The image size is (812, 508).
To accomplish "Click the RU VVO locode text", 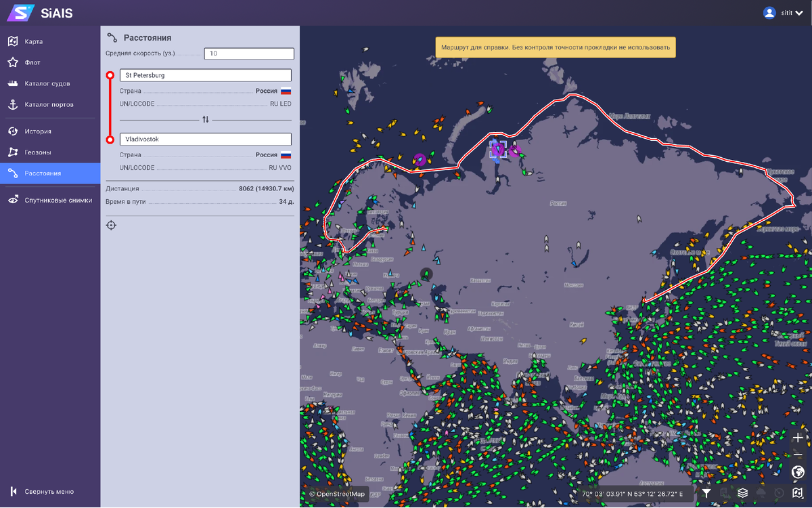I will click(x=280, y=167).
